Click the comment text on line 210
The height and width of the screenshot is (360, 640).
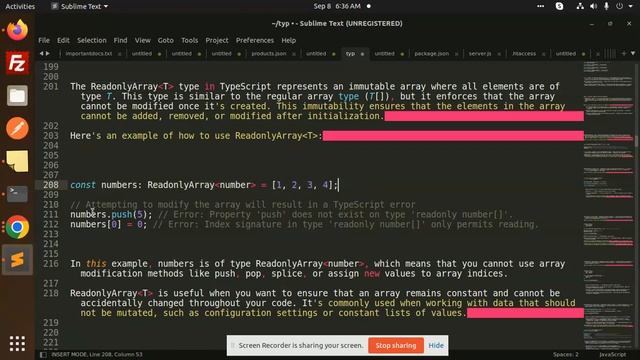(243, 204)
